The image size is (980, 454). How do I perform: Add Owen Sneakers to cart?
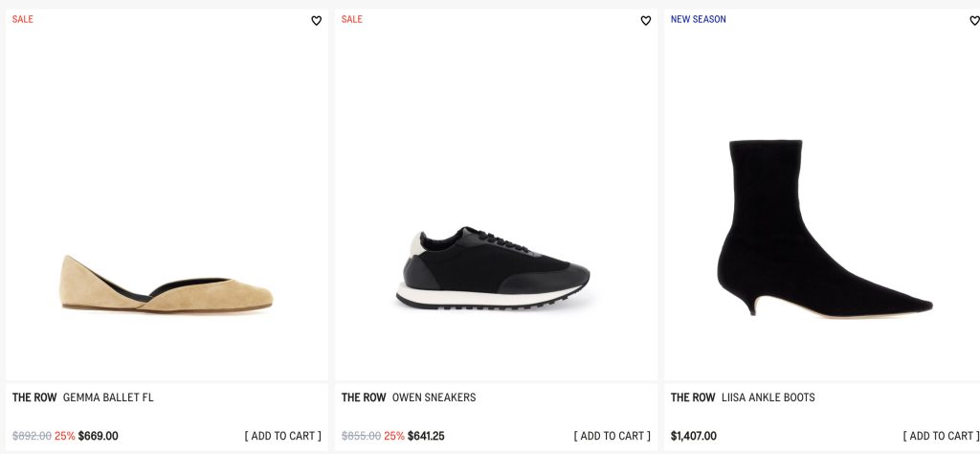click(x=612, y=436)
